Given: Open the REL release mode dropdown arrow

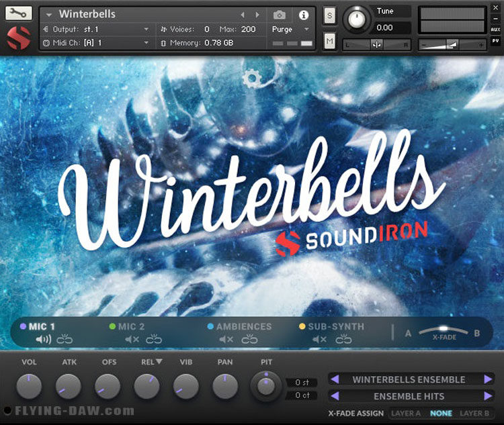Looking at the screenshot, I should 159,362.
